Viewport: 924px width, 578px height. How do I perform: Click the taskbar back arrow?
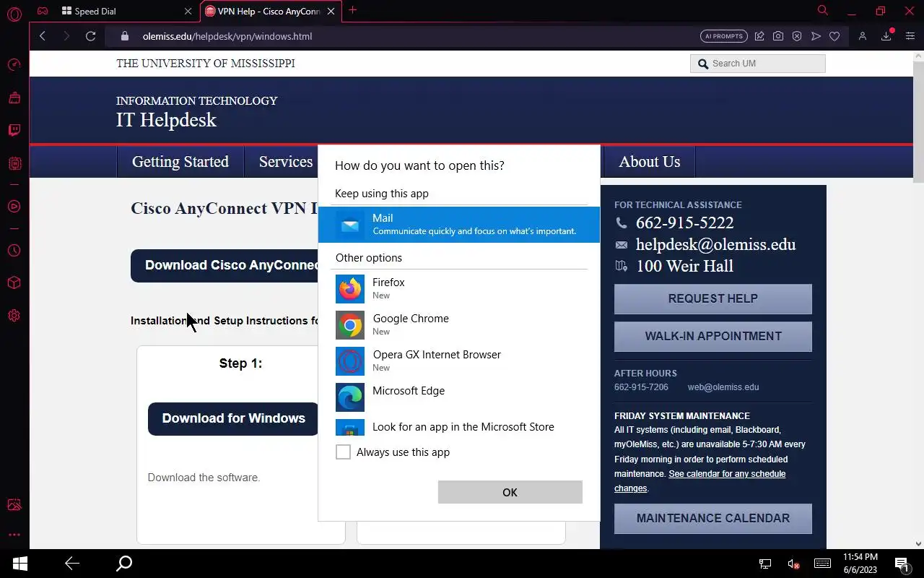71,564
